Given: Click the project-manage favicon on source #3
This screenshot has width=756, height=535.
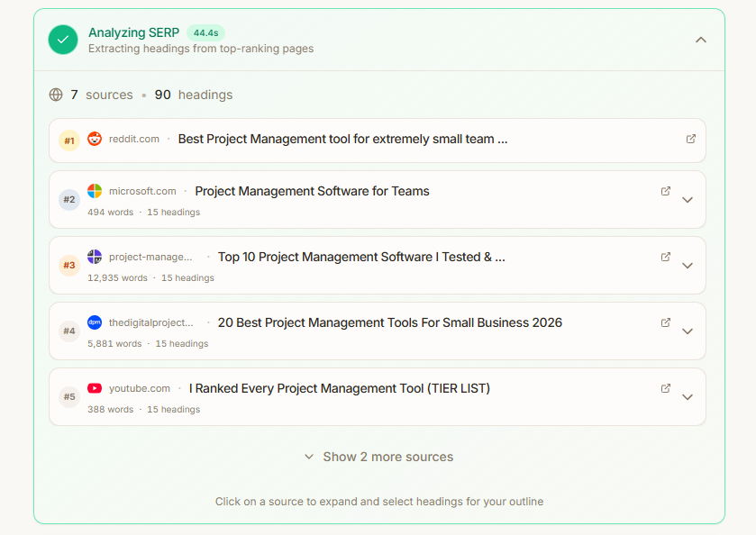Looking at the screenshot, I should click(95, 257).
